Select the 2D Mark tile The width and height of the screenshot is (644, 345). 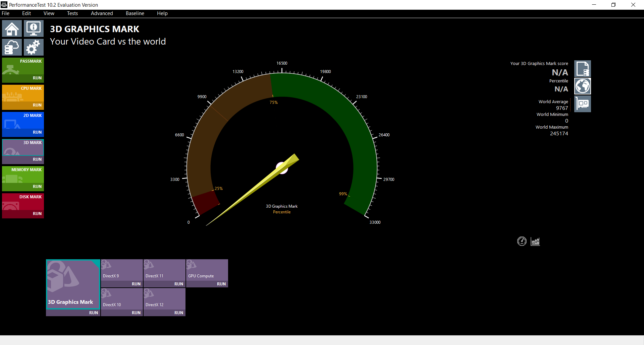23,120
